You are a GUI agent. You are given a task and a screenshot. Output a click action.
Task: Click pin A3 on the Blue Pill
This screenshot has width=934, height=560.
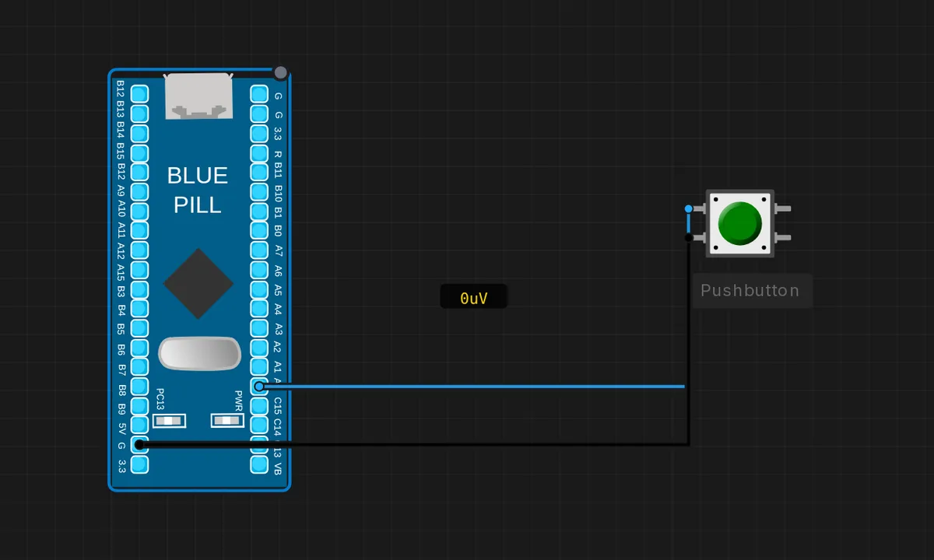tap(259, 328)
